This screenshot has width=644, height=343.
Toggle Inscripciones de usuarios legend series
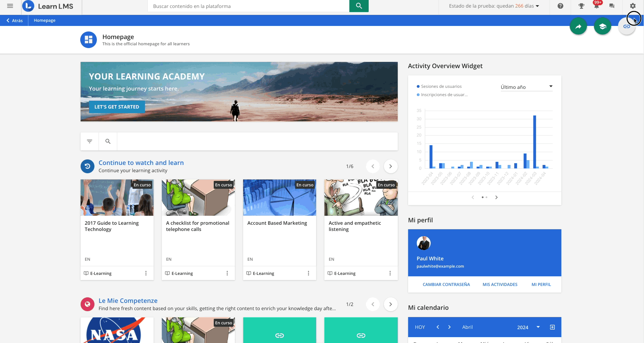click(x=442, y=95)
